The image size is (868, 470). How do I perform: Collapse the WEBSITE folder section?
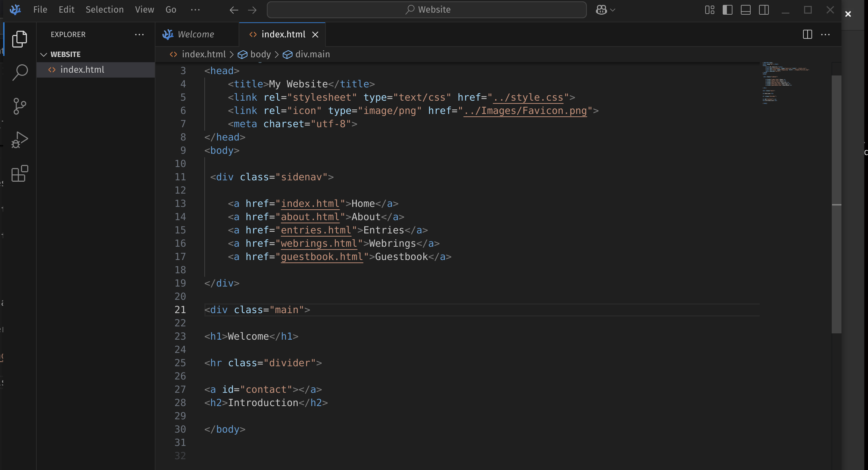coord(44,55)
